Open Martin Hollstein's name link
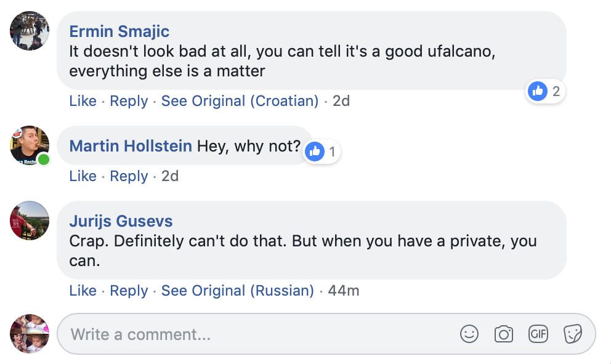This screenshot has width=611, height=364. [131, 147]
